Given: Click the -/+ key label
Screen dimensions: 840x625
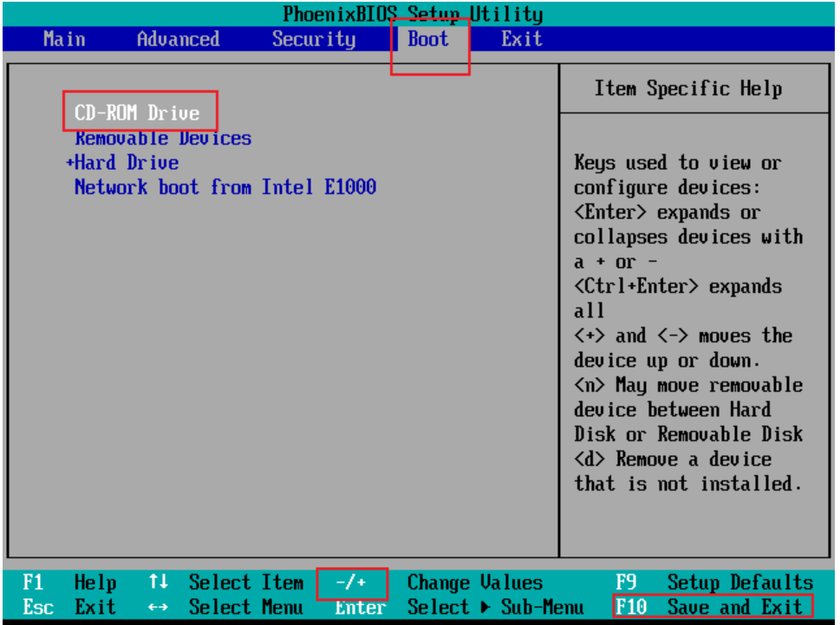Looking at the screenshot, I should 351,583.
